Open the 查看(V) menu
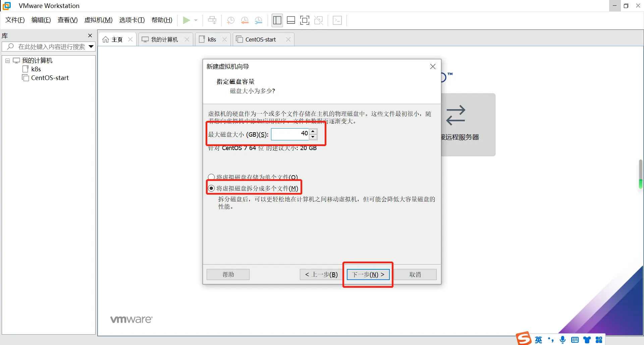Image resolution: width=644 pixels, height=345 pixels. (67, 20)
